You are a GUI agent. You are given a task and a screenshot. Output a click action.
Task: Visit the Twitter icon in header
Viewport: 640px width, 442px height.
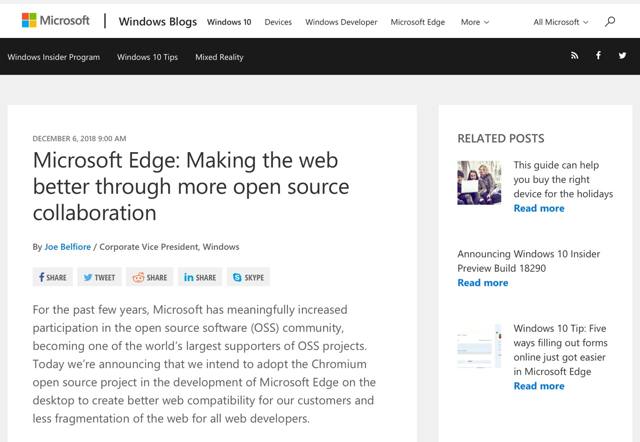pyautogui.click(x=622, y=56)
